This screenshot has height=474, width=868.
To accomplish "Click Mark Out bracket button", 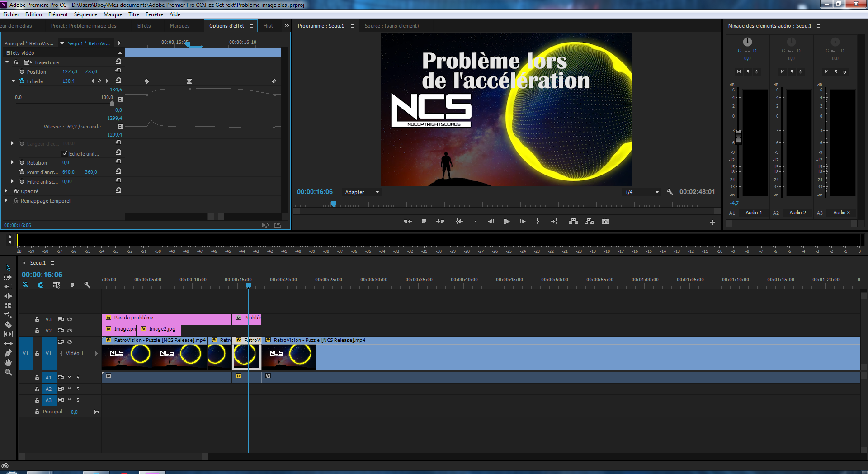I will (538, 222).
